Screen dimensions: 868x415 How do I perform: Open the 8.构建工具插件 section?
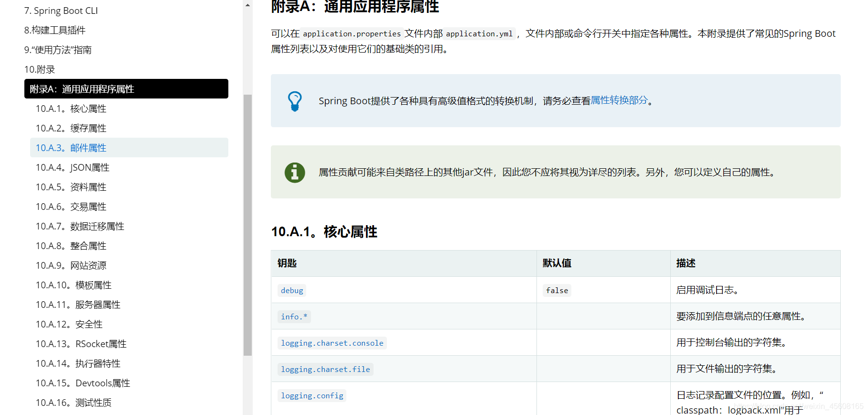tap(55, 30)
